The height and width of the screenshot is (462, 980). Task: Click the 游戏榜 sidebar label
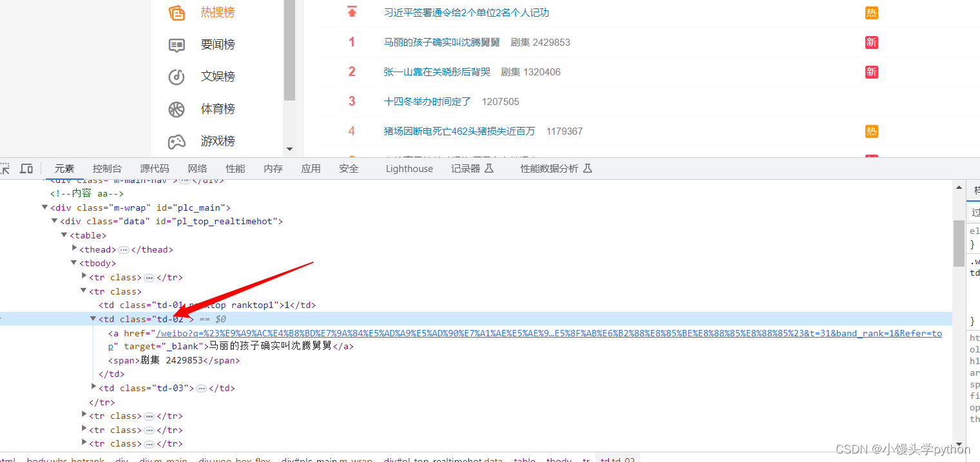point(218,141)
